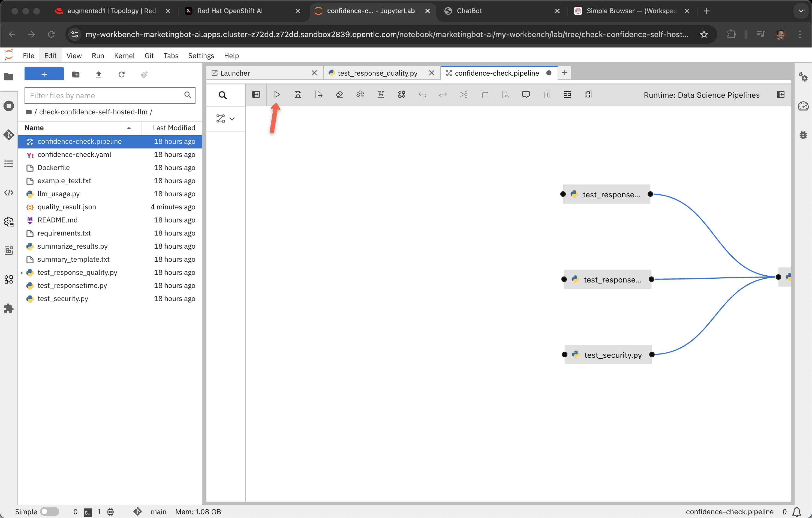Open quality_result.json in the file browser
The image size is (812, 518).
67,207
